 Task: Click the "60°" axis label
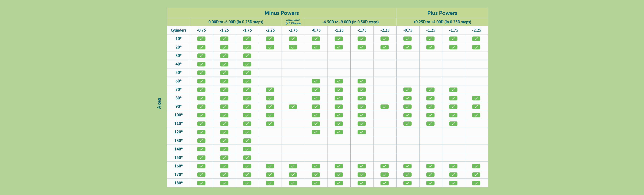point(178,81)
